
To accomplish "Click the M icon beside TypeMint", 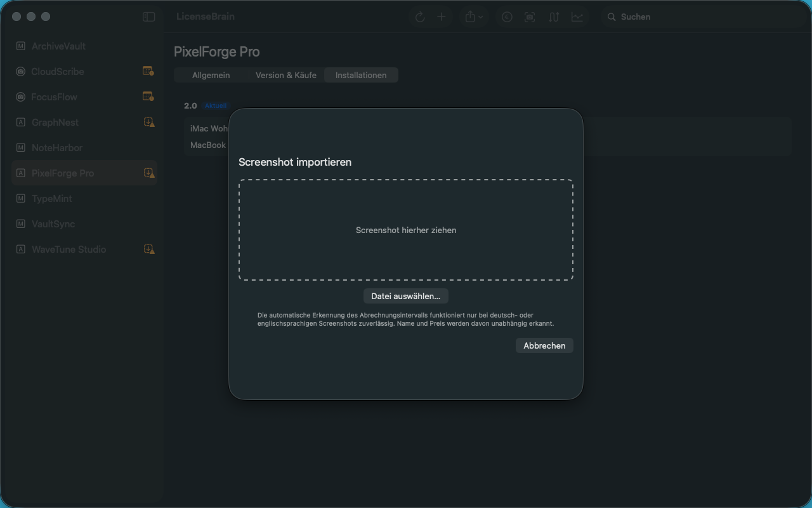I will 21,199.
